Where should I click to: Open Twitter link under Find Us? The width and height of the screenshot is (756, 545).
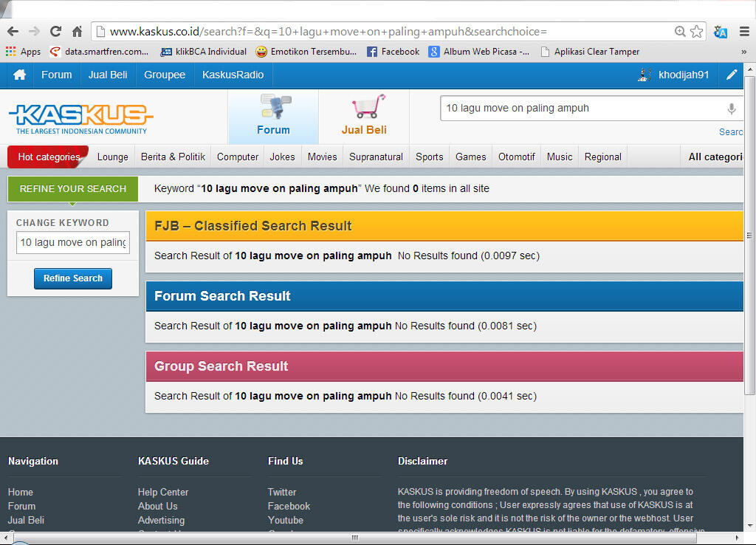pos(282,492)
